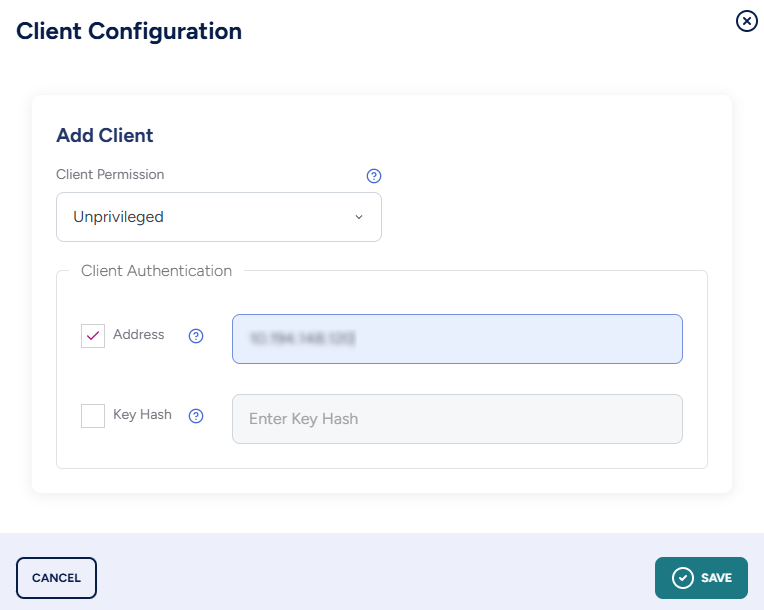Select the Client Permission label
This screenshot has width=764, height=610.
click(110, 174)
